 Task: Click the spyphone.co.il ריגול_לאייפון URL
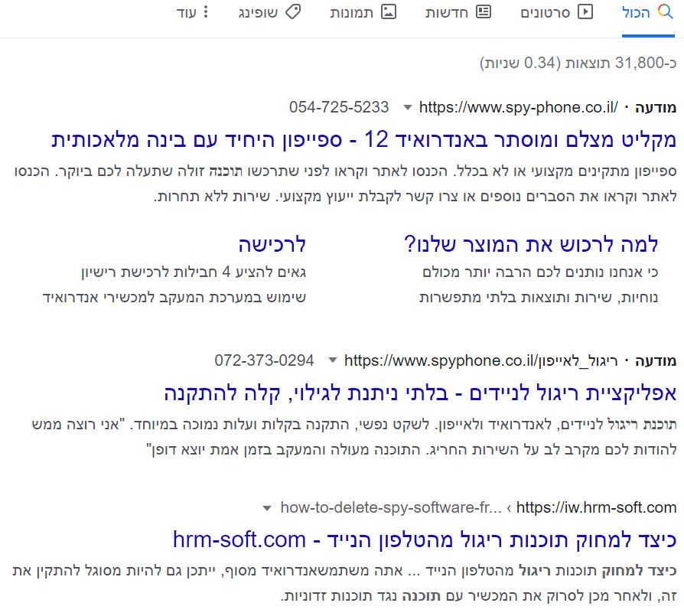point(480,360)
